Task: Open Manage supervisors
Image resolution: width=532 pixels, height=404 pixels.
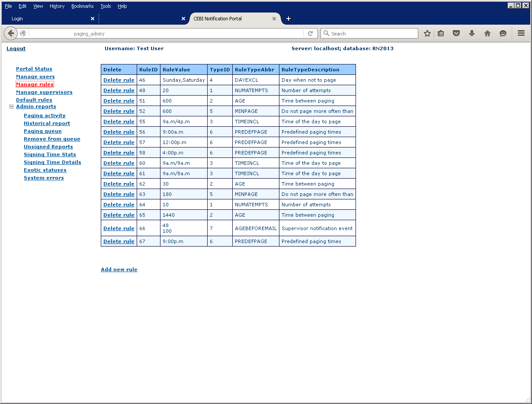Action: pyautogui.click(x=44, y=92)
